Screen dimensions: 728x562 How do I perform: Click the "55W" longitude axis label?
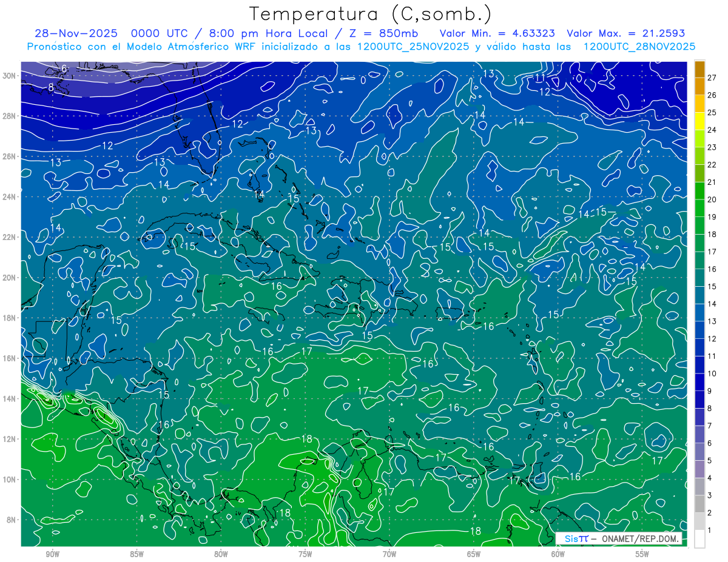click(x=642, y=554)
